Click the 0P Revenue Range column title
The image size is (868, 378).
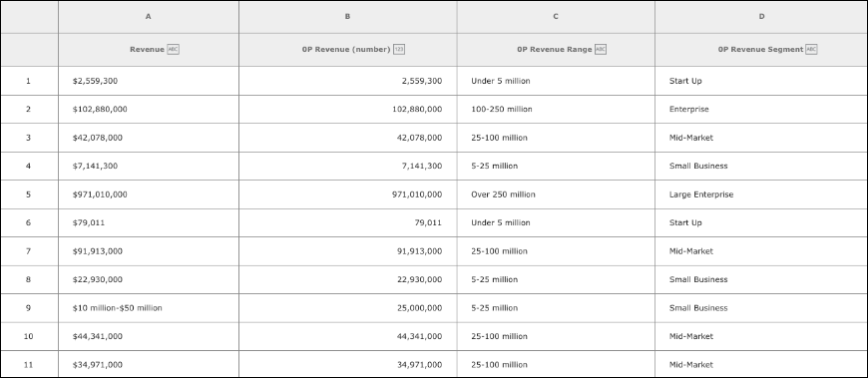pos(555,49)
